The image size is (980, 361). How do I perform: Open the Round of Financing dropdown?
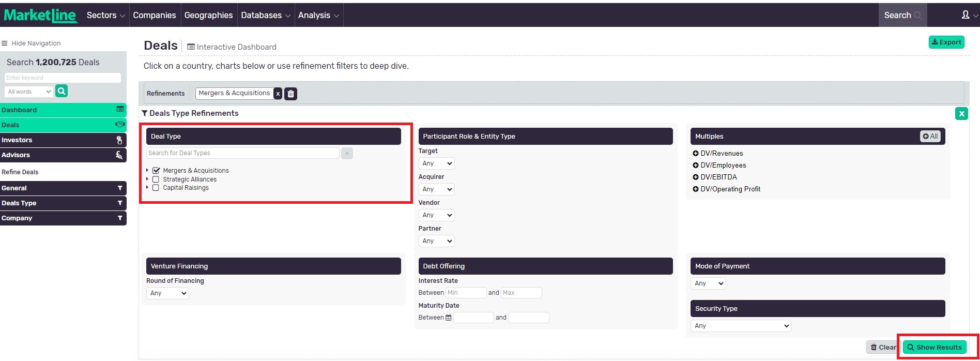tap(167, 293)
